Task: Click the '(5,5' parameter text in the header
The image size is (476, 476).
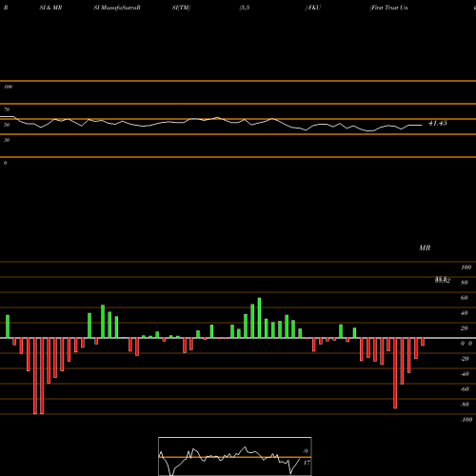Action: (245, 8)
